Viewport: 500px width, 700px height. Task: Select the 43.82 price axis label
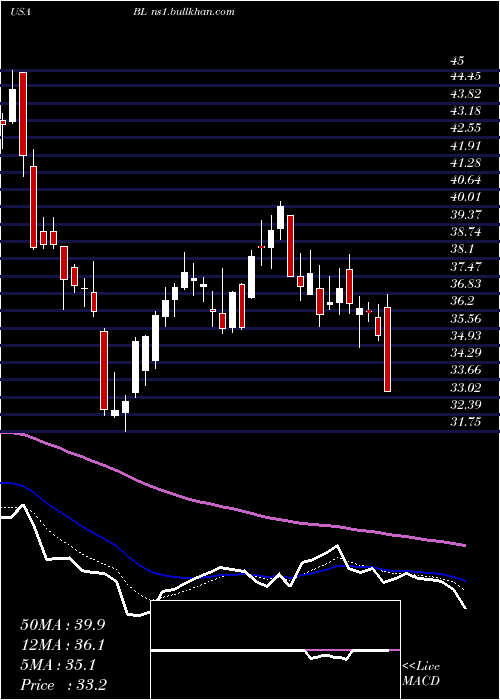tap(466, 94)
